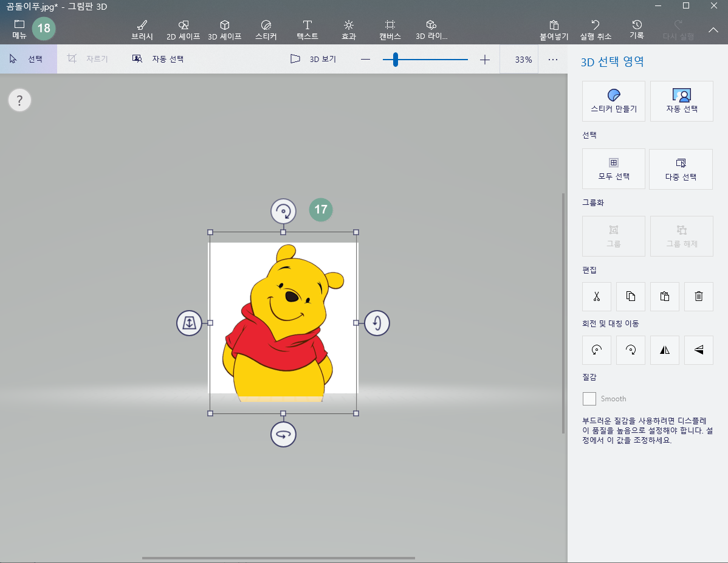The width and height of the screenshot is (728, 563).
Task: Click the horizontal scrollbar under canvas
Action: tap(278, 558)
